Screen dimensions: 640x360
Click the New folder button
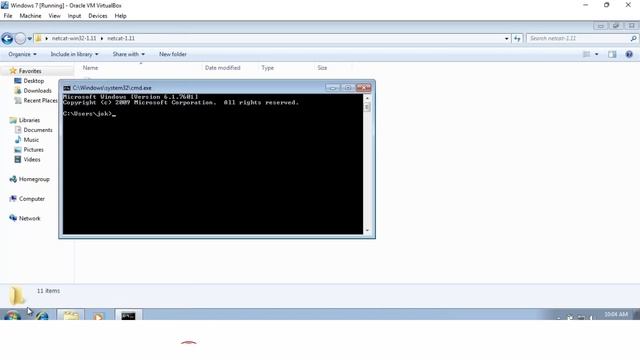pyautogui.click(x=173, y=54)
